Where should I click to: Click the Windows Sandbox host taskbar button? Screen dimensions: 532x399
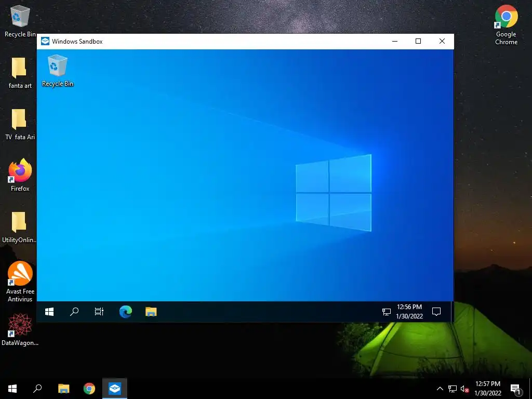pos(115,389)
